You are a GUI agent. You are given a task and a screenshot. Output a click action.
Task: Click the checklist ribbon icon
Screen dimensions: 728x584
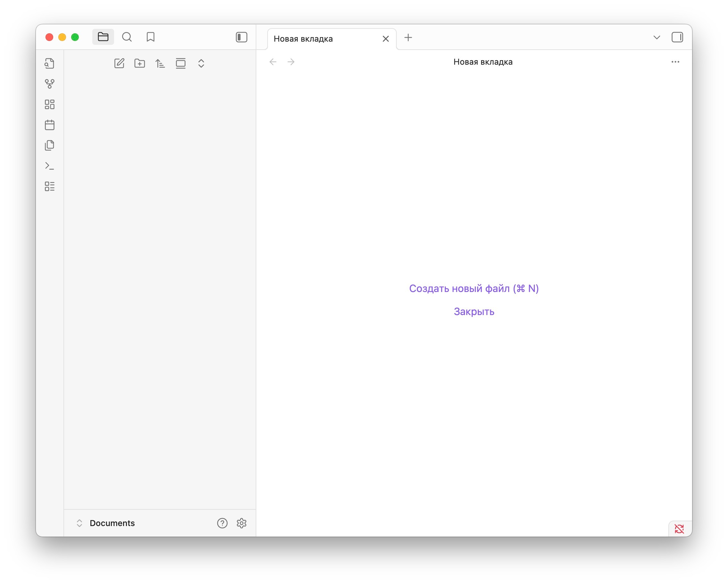coord(50,186)
